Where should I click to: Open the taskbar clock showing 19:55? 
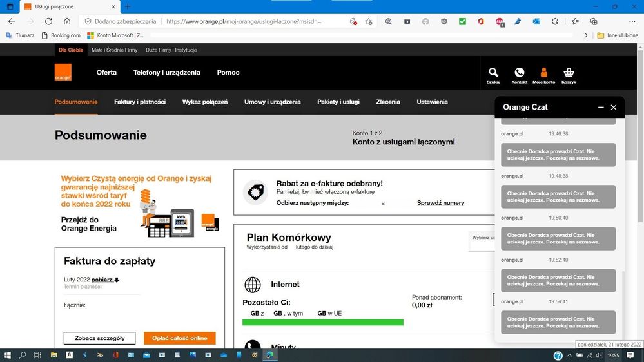pos(613,356)
